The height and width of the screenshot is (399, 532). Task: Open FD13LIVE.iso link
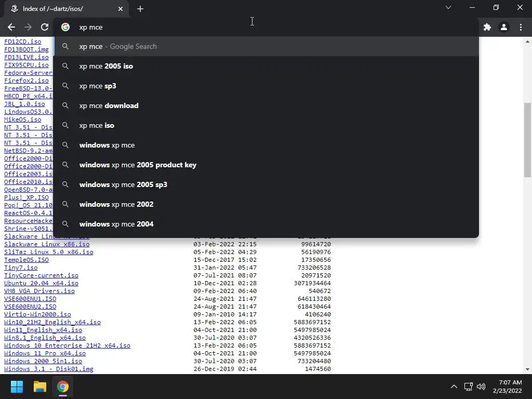(26, 57)
